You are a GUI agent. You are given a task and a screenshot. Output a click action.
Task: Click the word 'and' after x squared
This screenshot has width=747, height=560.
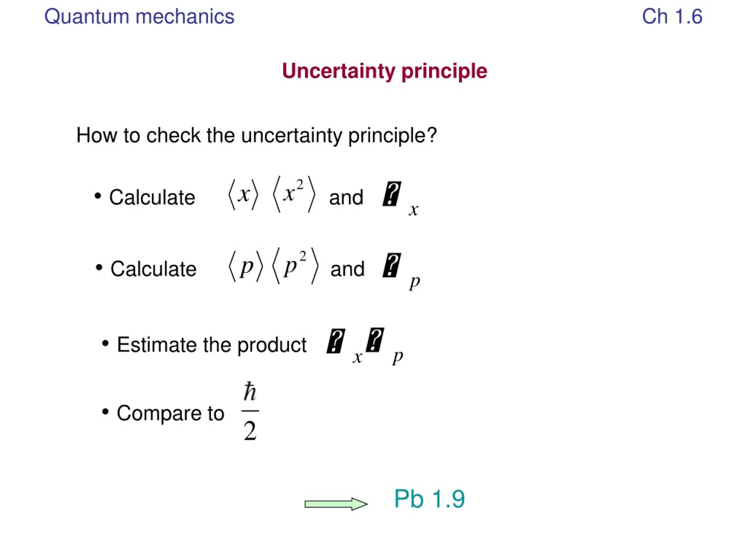tap(346, 197)
